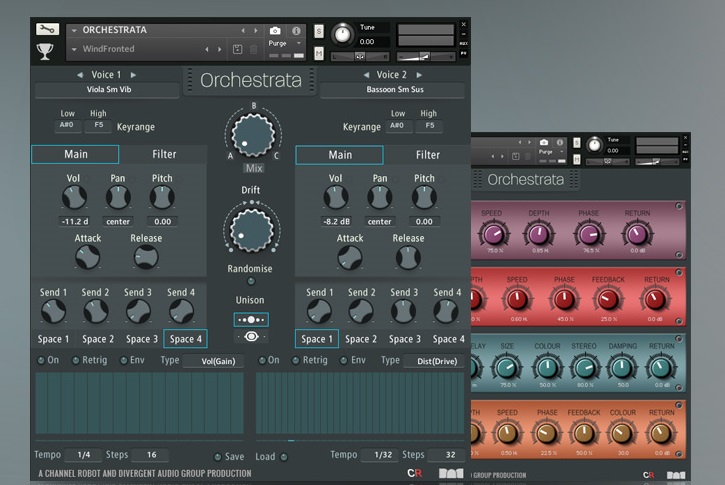Click the Voice 1 Low keyrange A#0
The height and width of the screenshot is (485, 725).
(68, 125)
